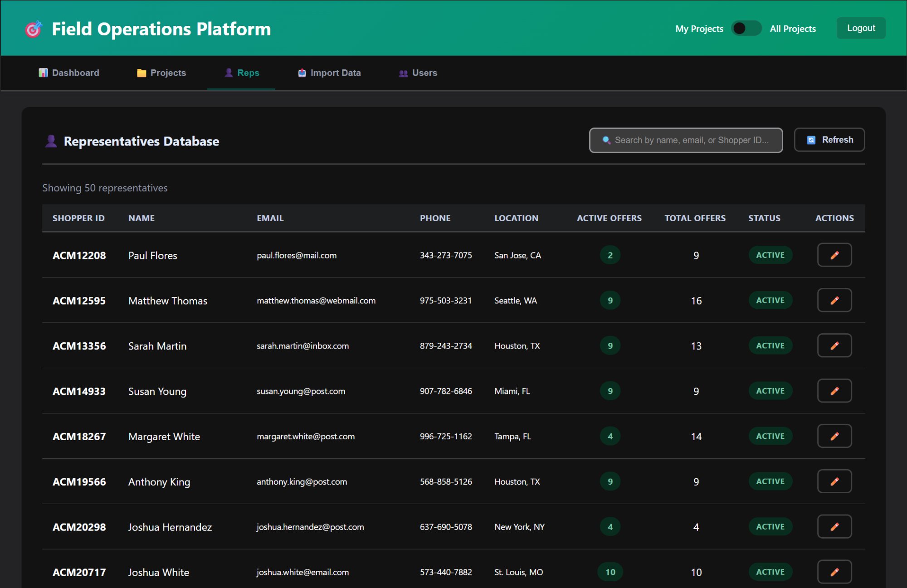Click total offers value 14 for Margaret White

(696, 437)
